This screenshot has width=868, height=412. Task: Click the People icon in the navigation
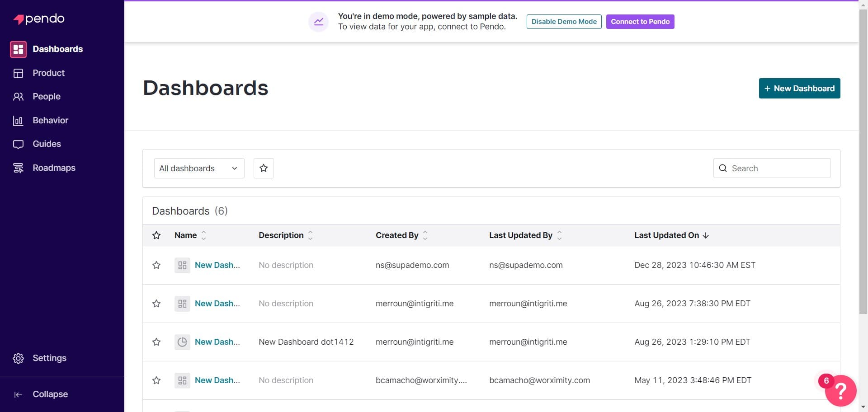pyautogui.click(x=18, y=96)
